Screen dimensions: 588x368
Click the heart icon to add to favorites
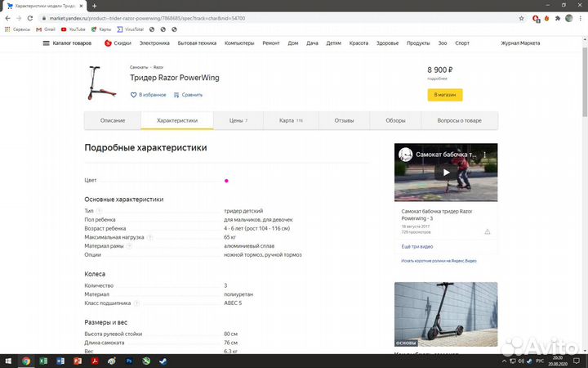[x=134, y=95]
